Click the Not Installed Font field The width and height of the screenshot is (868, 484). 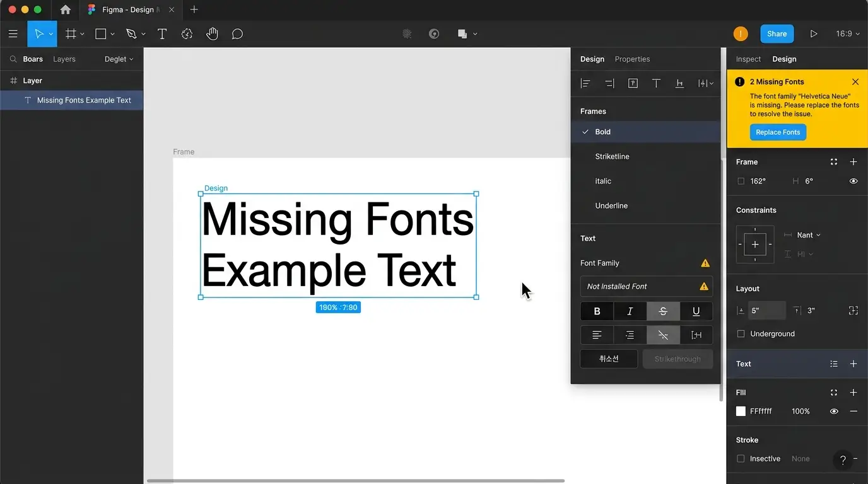coord(647,286)
